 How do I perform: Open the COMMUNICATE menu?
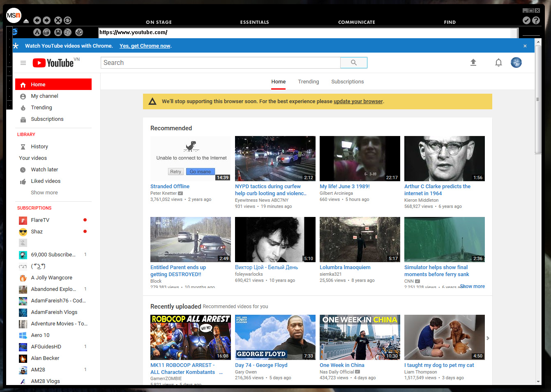pyautogui.click(x=357, y=22)
